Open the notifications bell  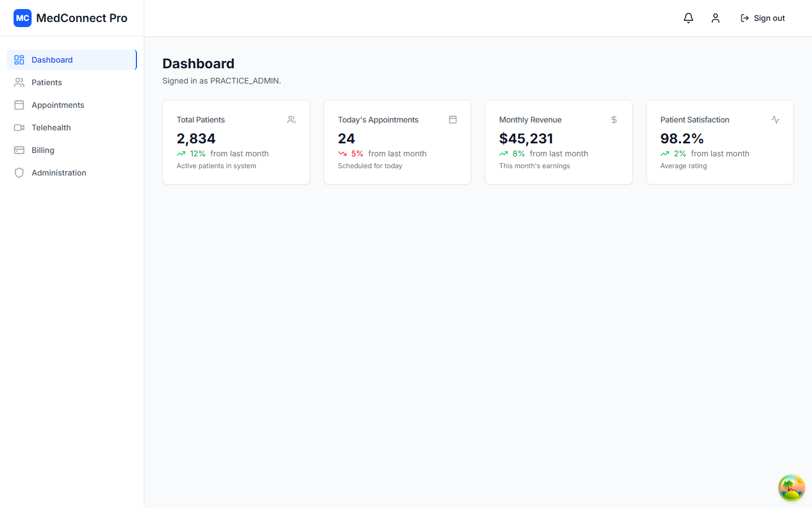point(689,18)
